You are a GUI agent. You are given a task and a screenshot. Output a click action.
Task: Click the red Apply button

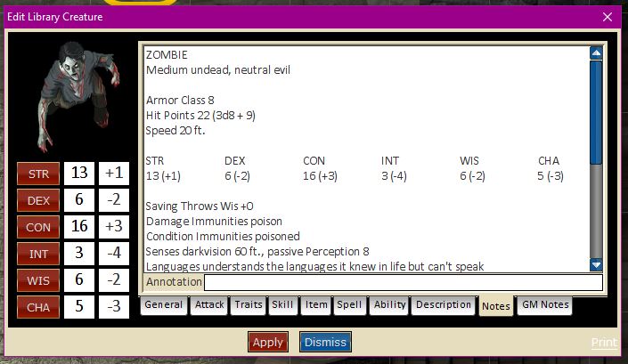pyautogui.click(x=268, y=343)
